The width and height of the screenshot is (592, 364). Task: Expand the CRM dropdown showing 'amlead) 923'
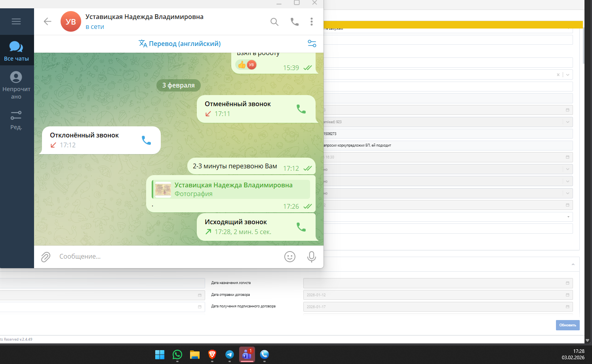tap(568, 122)
